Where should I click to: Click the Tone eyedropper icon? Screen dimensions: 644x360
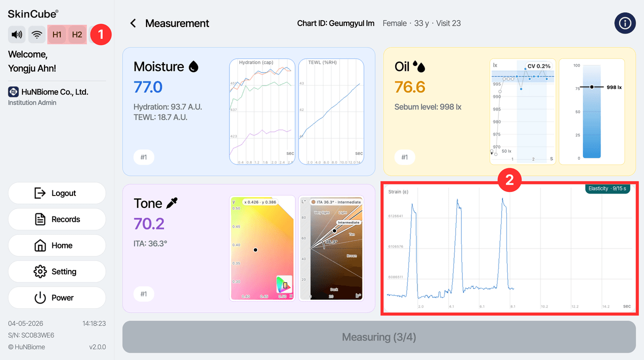pos(172,203)
